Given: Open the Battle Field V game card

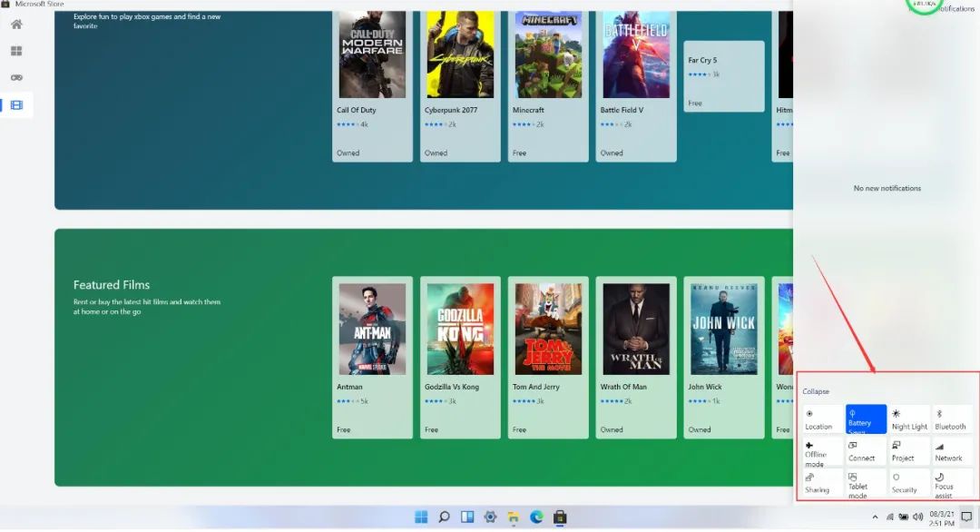Looking at the screenshot, I should click(636, 85).
